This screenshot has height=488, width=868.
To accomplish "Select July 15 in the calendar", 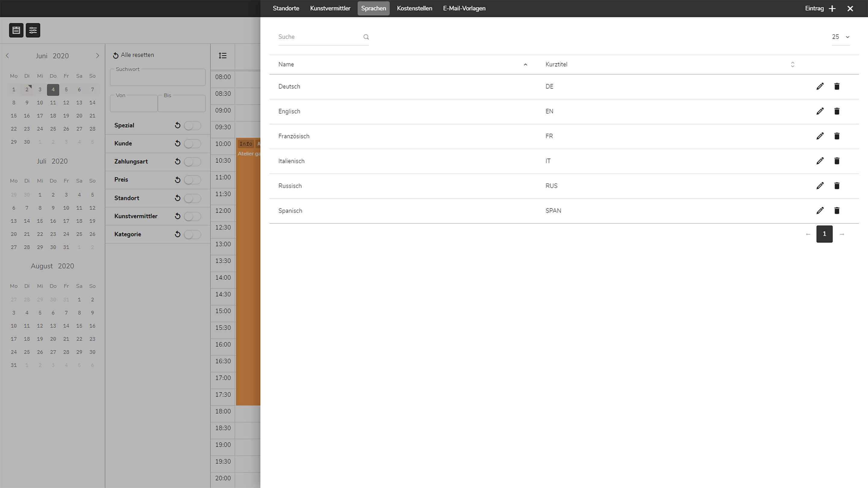I will click(40, 221).
